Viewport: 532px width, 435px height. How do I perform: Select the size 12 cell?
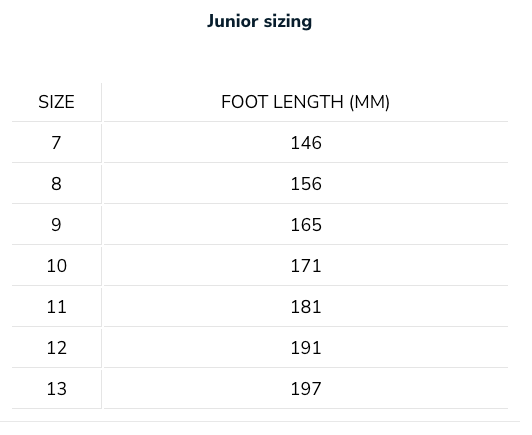(x=57, y=348)
